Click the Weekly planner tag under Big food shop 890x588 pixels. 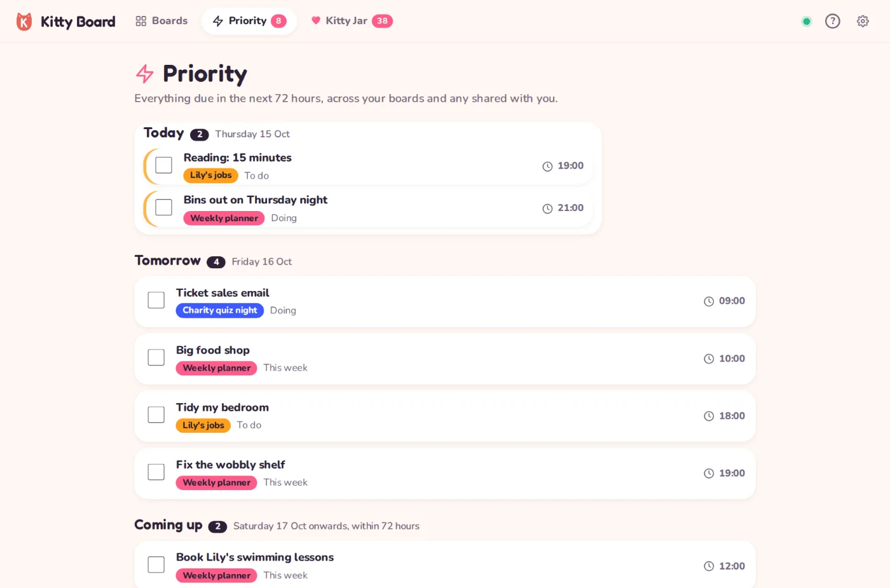(x=216, y=368)
